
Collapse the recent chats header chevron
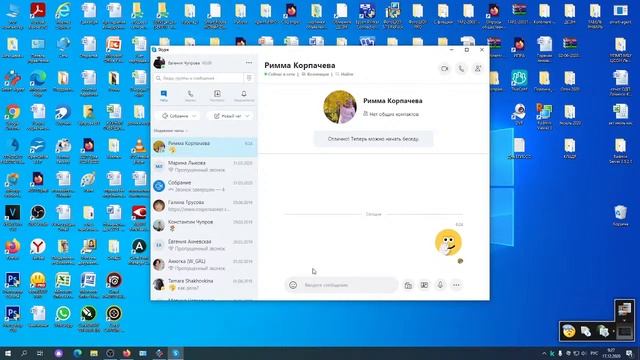(187, 131)
